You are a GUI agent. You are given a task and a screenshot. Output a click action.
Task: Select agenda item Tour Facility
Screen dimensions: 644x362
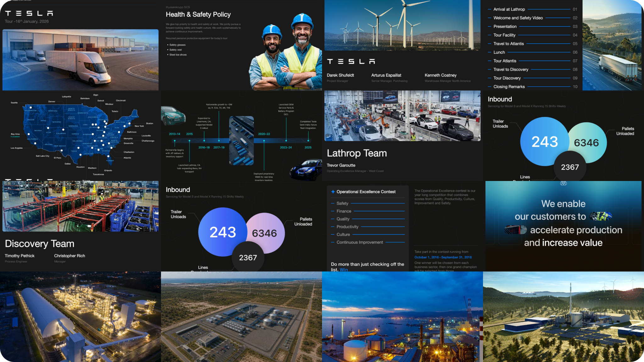533,35
